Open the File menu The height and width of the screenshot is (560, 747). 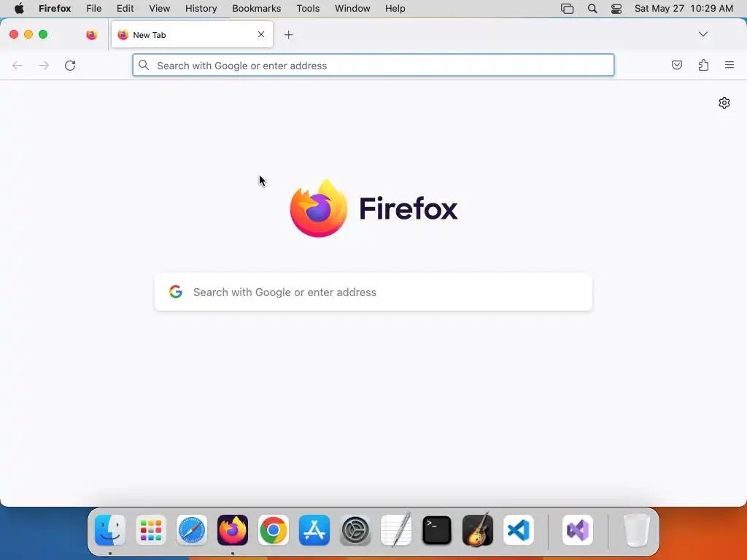(94, 9)
